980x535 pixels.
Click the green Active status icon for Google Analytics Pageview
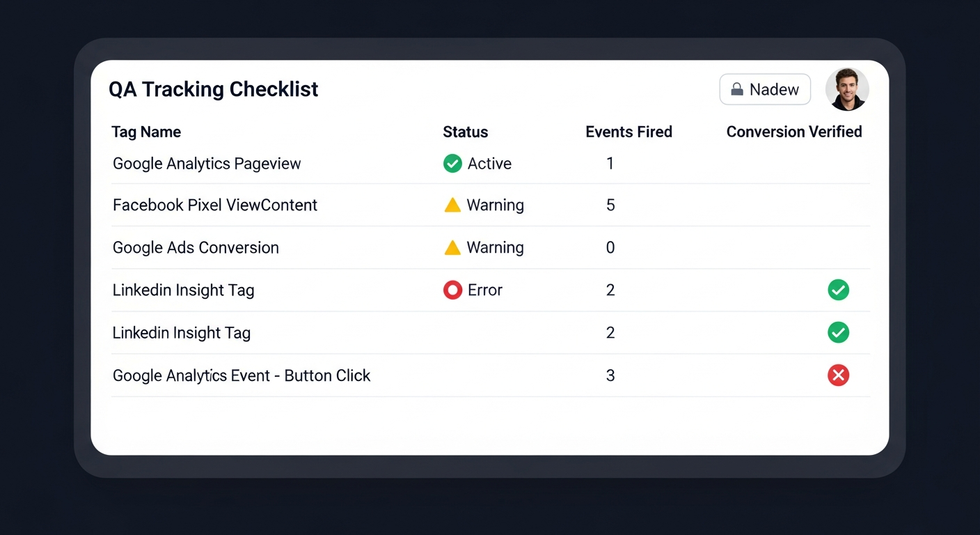(x=452, y=163)
